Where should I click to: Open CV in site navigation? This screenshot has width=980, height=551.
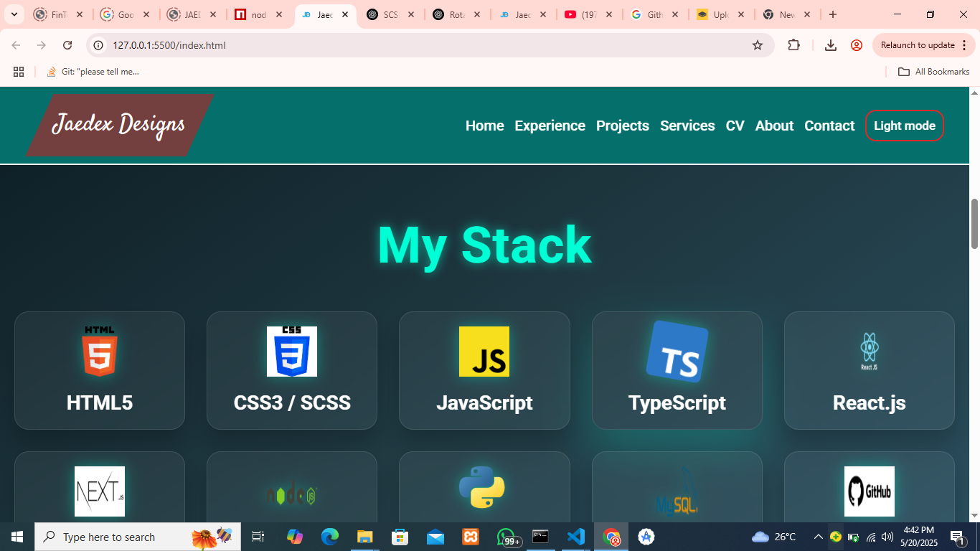point(735,126)
